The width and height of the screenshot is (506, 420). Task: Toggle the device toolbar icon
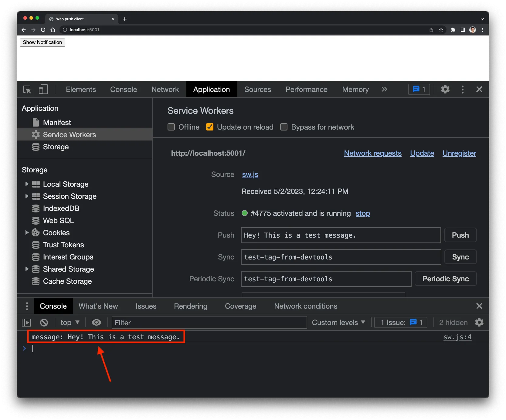[43, 90]
